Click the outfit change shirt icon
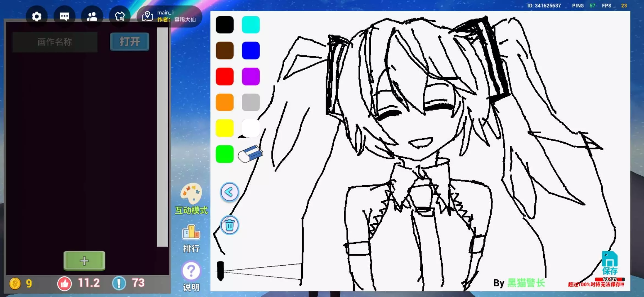This screenshot has height=297, width=644. (x=120, y=16)
